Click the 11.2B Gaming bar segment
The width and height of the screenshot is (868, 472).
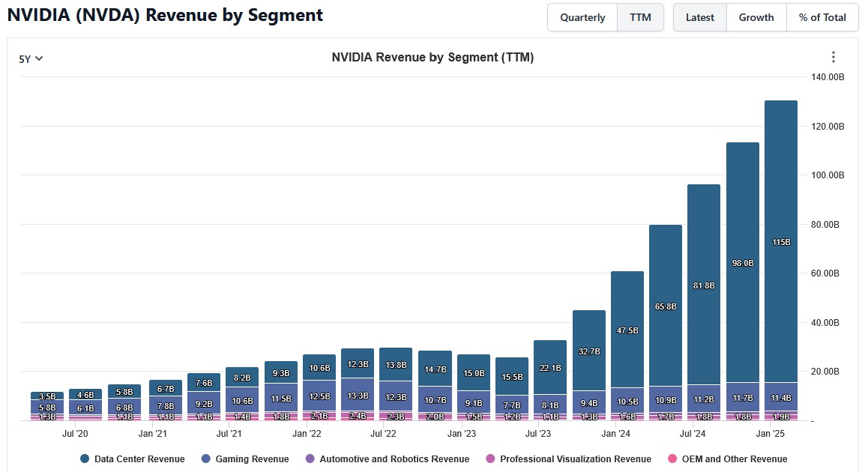704,399
